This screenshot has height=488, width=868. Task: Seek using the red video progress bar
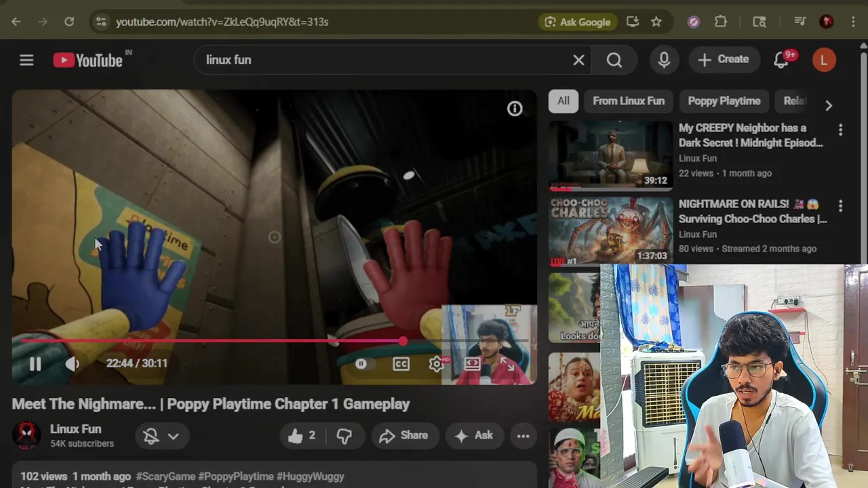[274, 341]
